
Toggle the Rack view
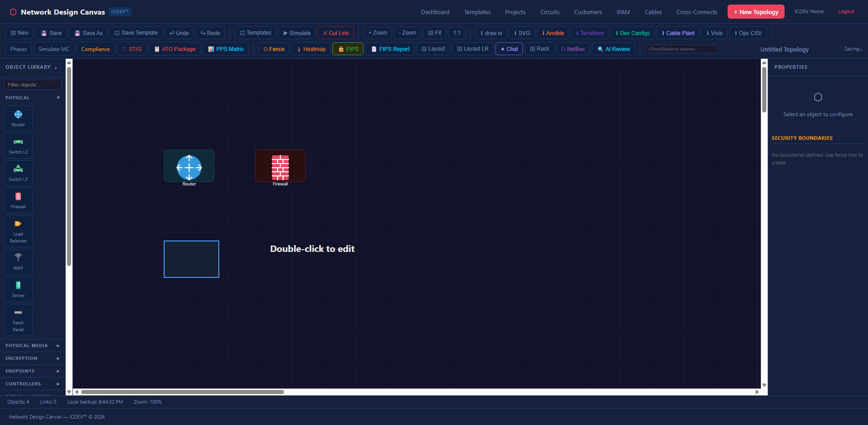click(x=539, y=49)
